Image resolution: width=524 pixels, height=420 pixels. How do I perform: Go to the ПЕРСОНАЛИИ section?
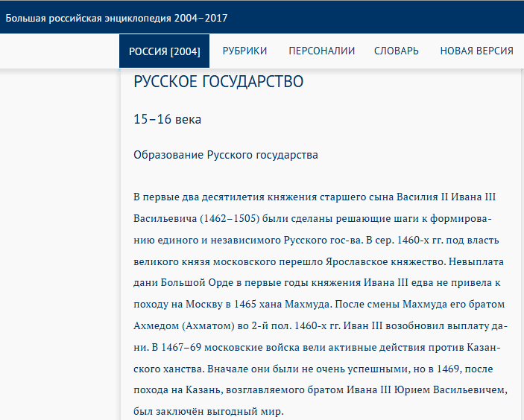pyautogui.click(x=321, y=51)
